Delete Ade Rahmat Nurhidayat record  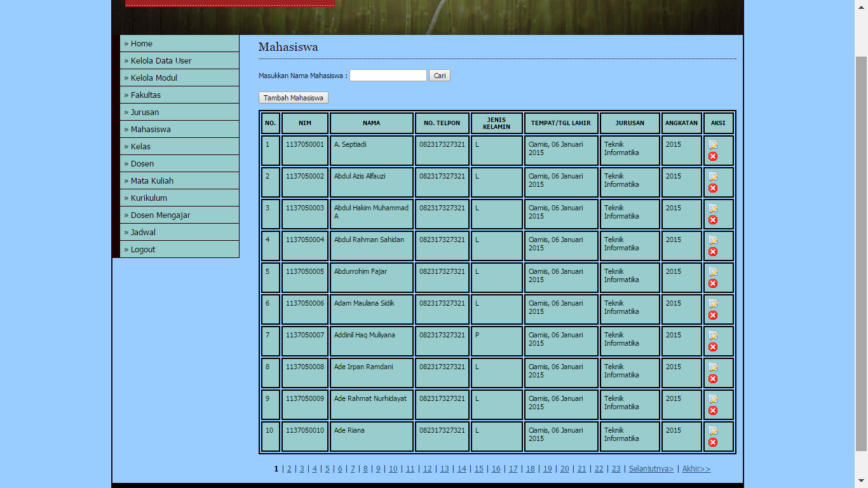click(713, 410)
